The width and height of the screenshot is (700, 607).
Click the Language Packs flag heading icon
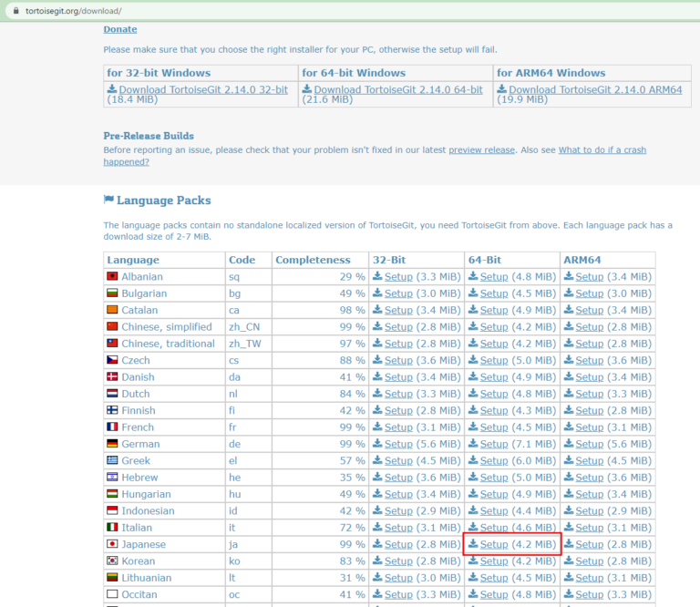pyautogui.click(x=109, y=200)
